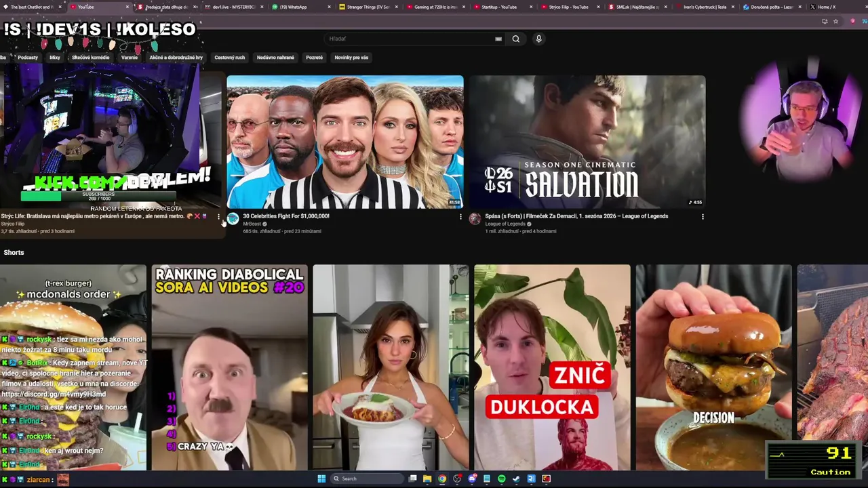Open the Znič Duklocka Short
The image size is (868, 488).
[x=552, y=367]
